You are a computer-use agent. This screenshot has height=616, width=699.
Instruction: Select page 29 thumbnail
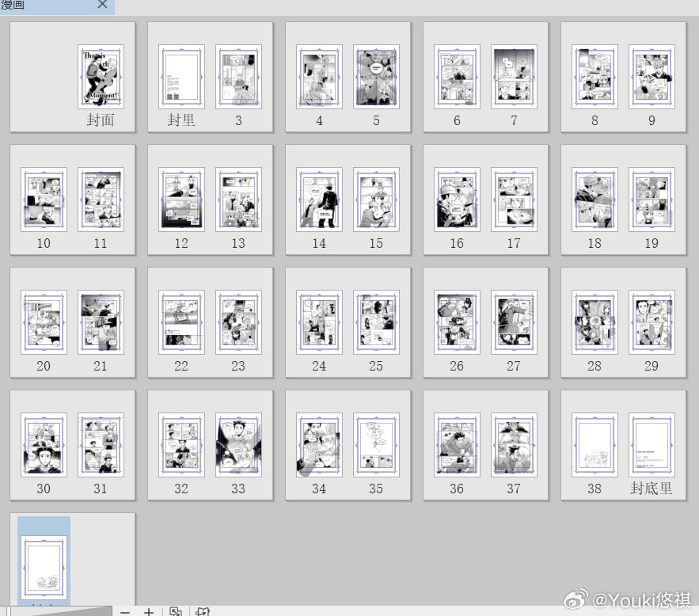[x=652, y=321]
